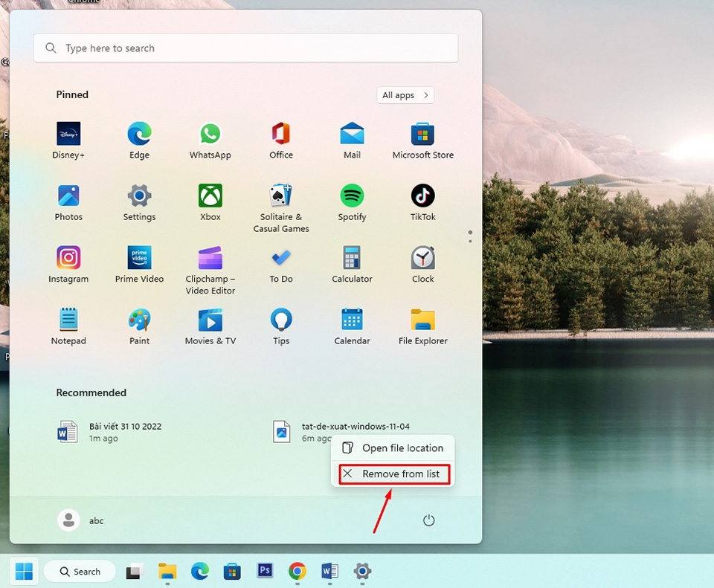714x588 pixels.
Task: Open Microsoft Store on the taskbar
Action: [x=232, y=571]
